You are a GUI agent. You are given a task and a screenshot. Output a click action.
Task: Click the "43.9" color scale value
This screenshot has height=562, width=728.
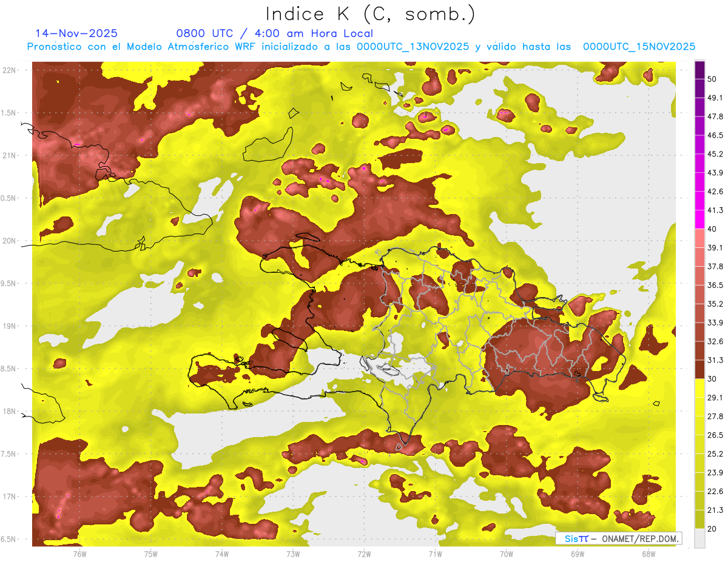pos(715,173)
